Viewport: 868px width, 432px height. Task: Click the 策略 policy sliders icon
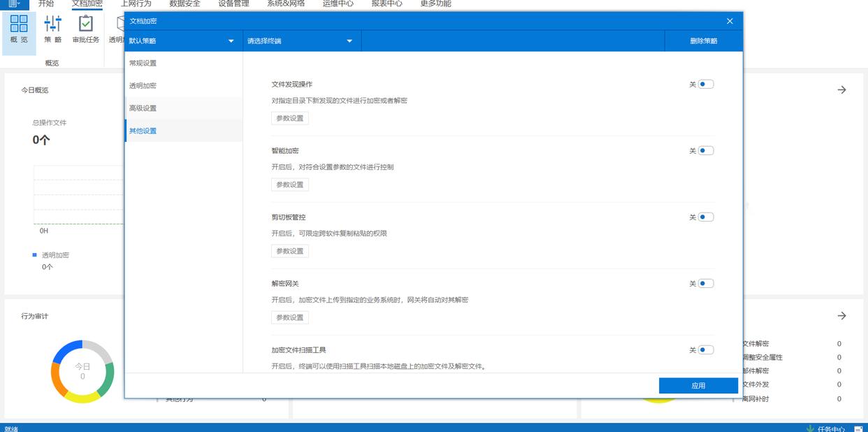(x=53, y=29)
